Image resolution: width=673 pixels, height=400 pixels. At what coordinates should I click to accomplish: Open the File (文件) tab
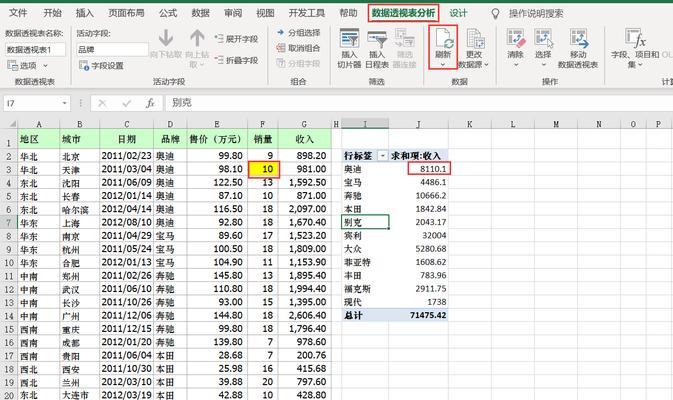point(18,13)
